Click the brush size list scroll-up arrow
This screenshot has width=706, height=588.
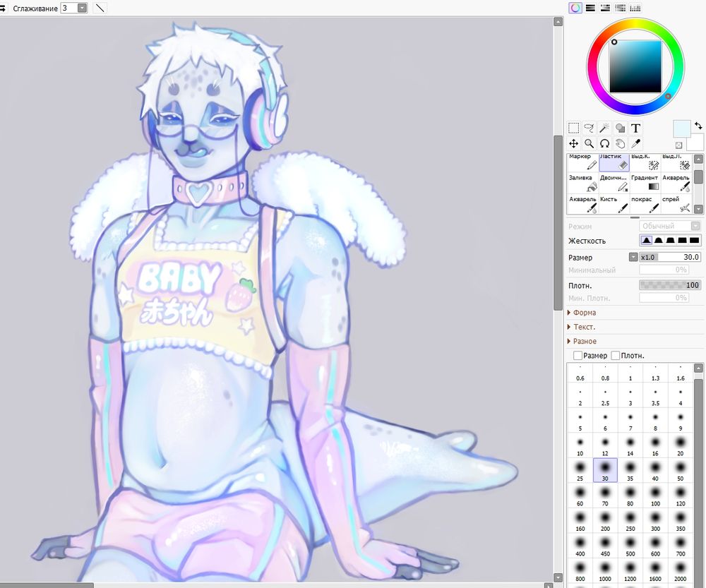click(698, 368)
